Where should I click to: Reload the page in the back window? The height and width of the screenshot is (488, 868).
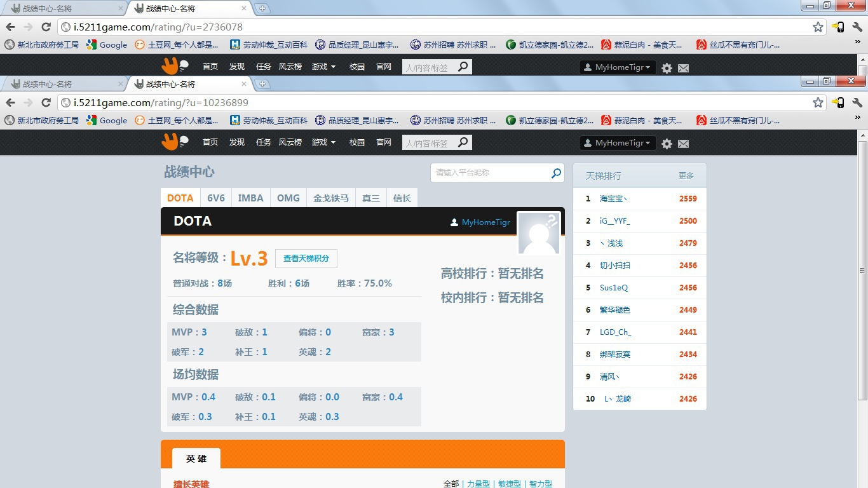(x=46, y=27)
